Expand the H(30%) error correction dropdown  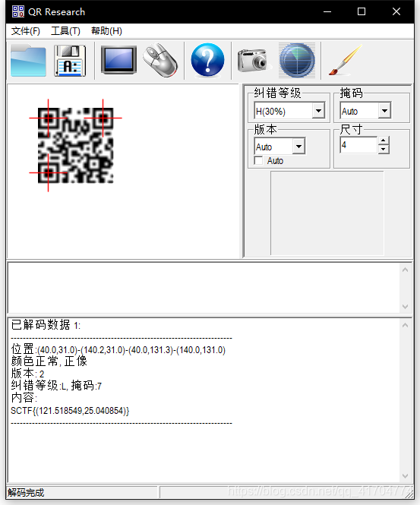click(x=318, y=111)
